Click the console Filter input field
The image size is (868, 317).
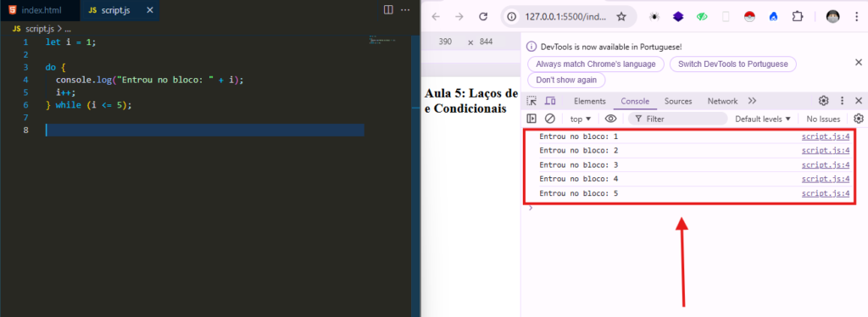tap(678, 119)
